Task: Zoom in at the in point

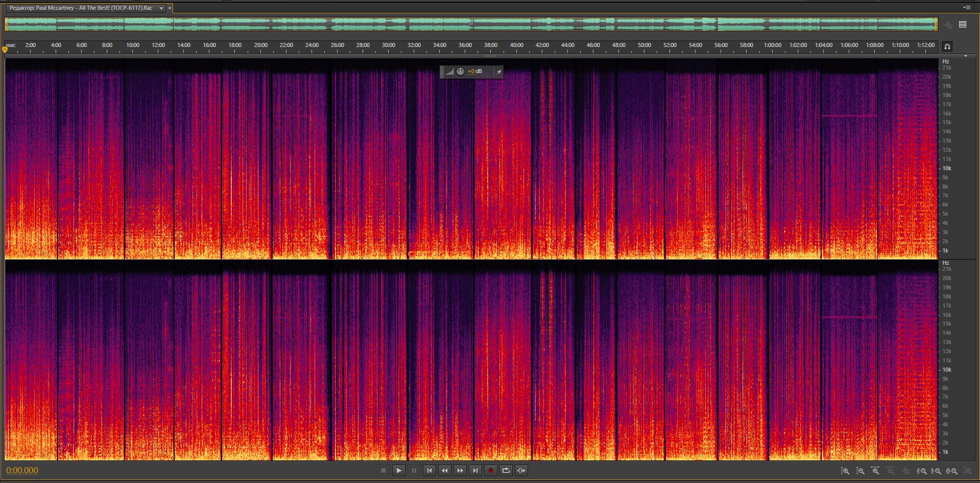Action: (922, 471)
